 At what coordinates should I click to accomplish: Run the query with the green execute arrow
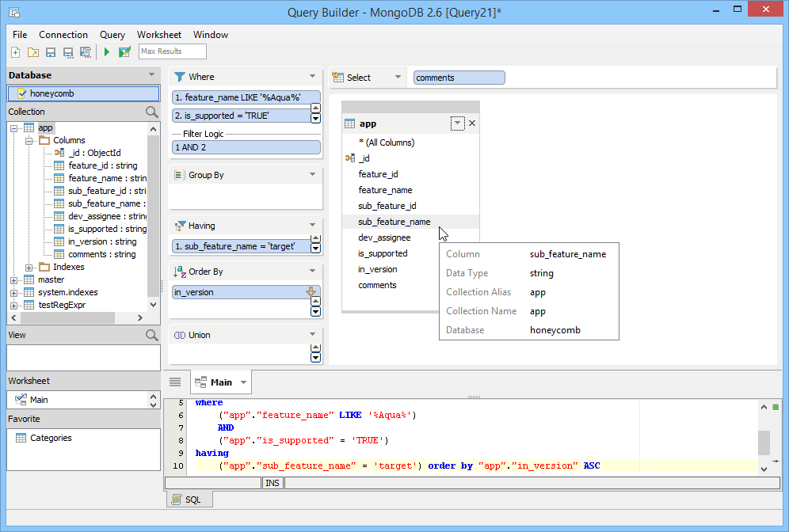point(107,51)
